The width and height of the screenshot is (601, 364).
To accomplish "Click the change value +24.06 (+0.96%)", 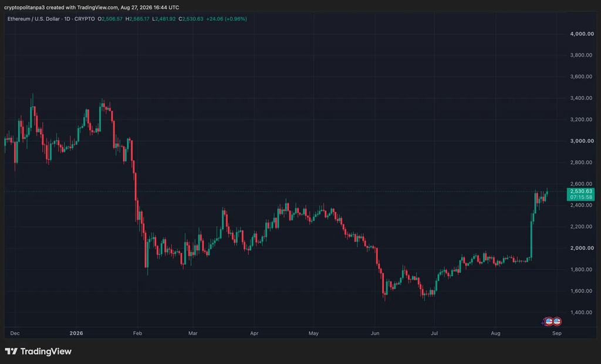I will (227, 19).
